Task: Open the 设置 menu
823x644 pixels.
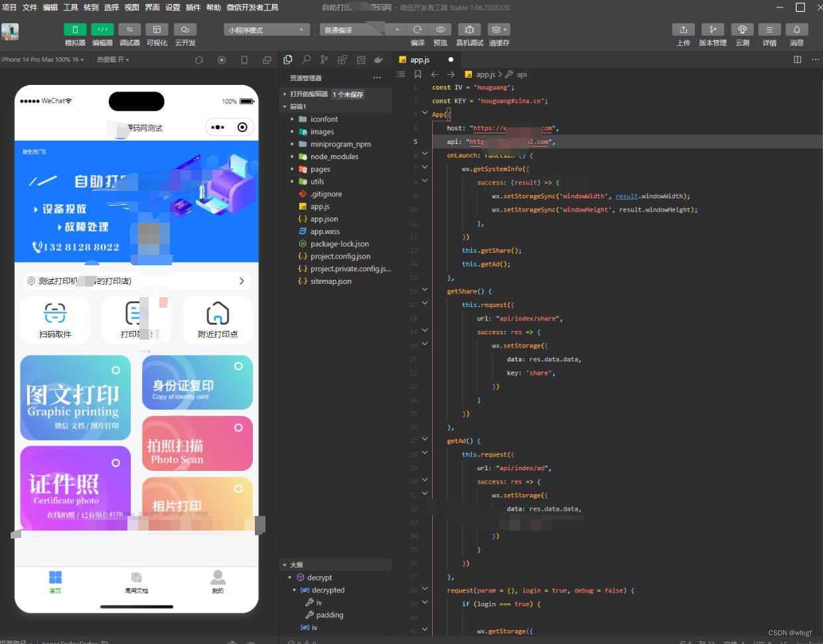Action: [x=173, y=7]
